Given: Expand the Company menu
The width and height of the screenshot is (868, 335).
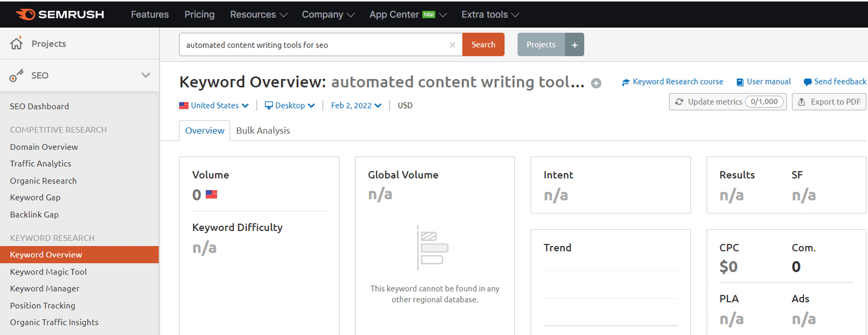Looking at the screenshot, I should coord(328,15).
